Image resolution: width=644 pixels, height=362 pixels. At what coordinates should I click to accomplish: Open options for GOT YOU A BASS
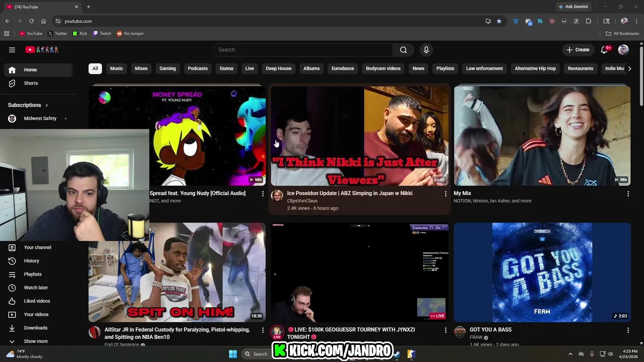point(628,330)
